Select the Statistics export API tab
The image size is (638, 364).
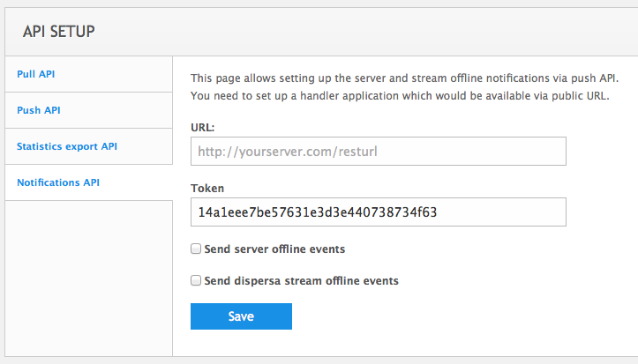pos(67,146)
